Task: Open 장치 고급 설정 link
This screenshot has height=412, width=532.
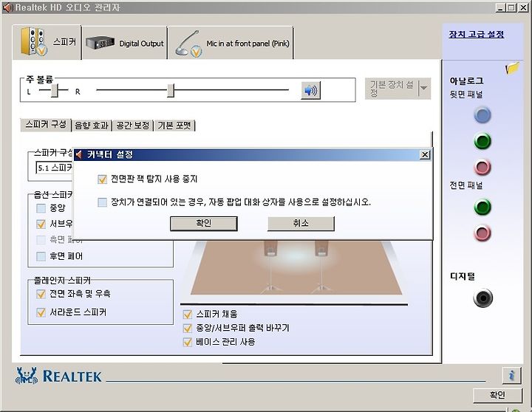Action: coord(477,34)
